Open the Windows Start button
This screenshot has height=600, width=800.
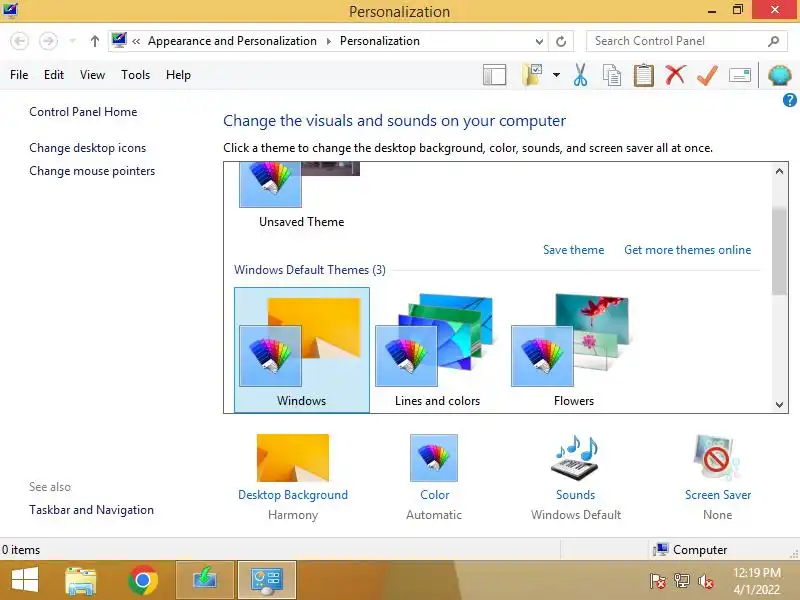[x=24, y=580]
